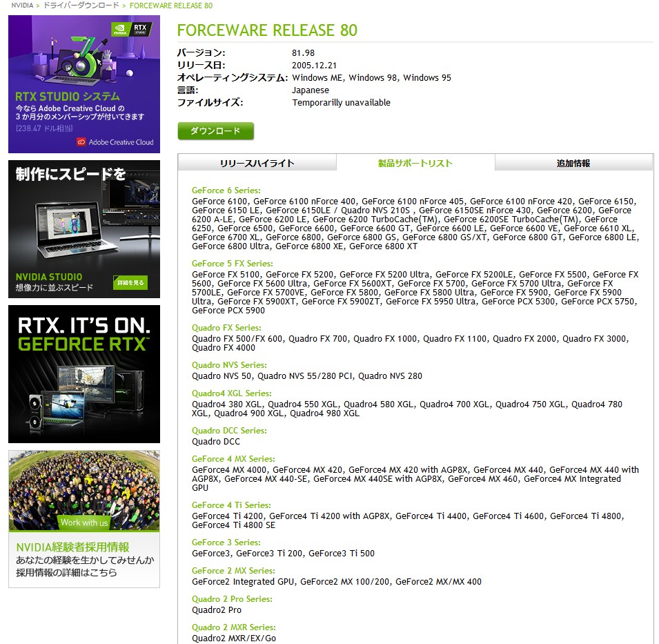Click the GeForce 4 MX Series heading
The height and width of the screenshot is (644, 659).
233,458
